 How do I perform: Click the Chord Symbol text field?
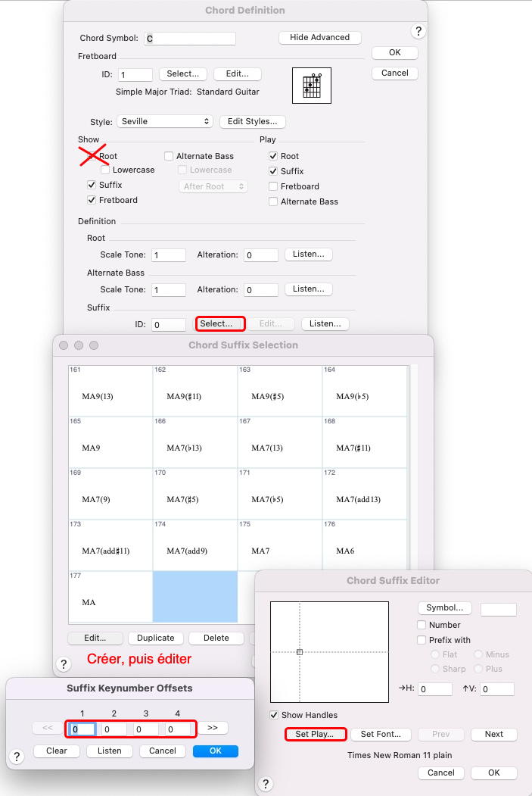(190, 38)
